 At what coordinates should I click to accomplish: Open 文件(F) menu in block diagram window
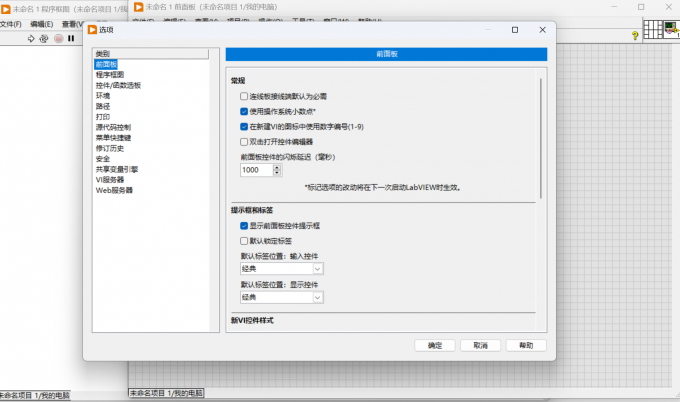11,24
